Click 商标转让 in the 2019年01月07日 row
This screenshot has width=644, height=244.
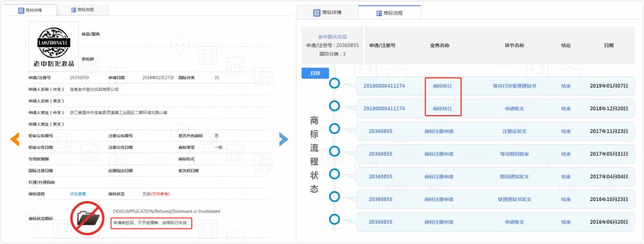click(442, 87)
